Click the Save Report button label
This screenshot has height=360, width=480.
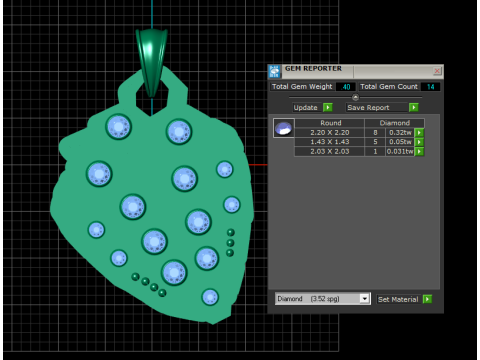[x=368, y=107]
